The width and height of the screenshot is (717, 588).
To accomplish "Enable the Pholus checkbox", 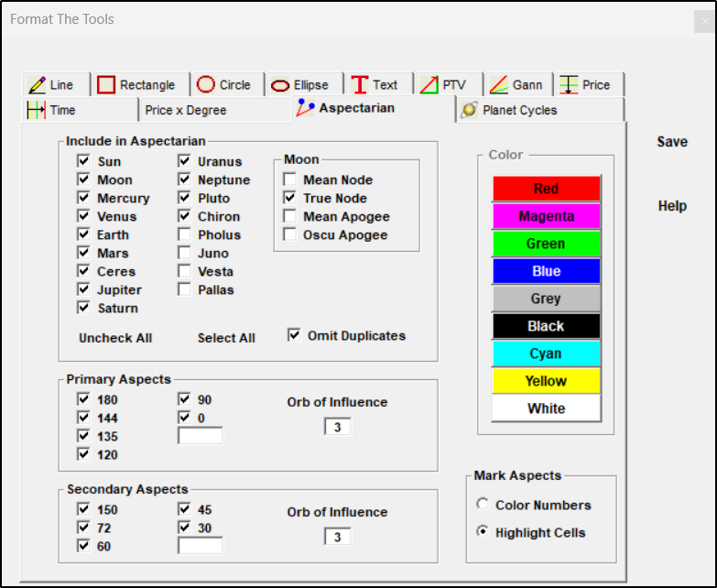I will pyautogui.click(x=184, y=234).
